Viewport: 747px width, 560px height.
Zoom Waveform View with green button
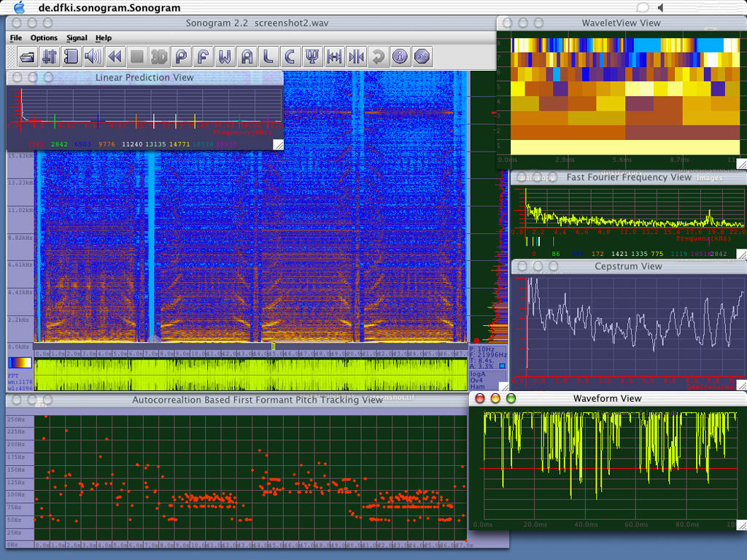(511, 398)
